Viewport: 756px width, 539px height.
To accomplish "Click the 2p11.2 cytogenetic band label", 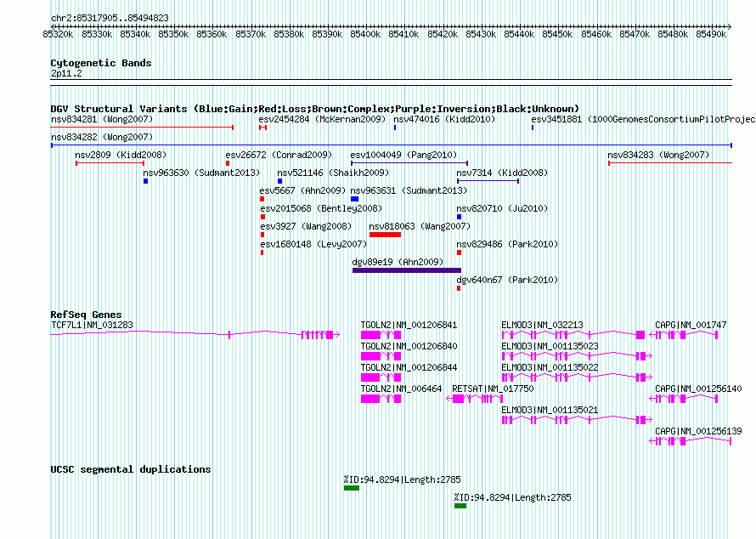I will pos(66,73).
